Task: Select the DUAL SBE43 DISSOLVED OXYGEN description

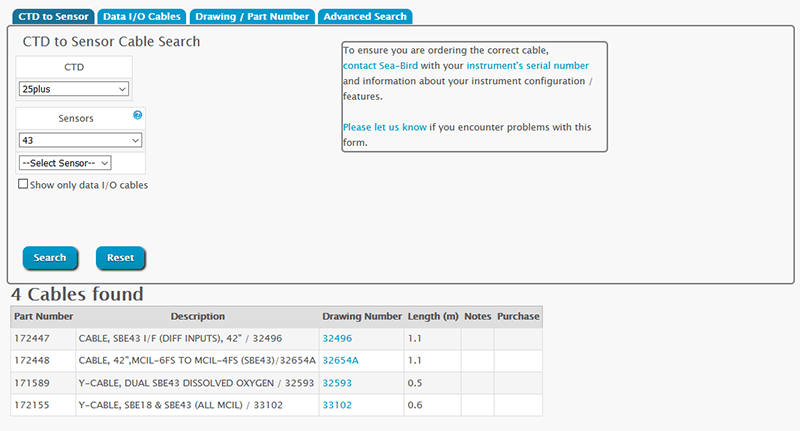Action: click(196, 383)
